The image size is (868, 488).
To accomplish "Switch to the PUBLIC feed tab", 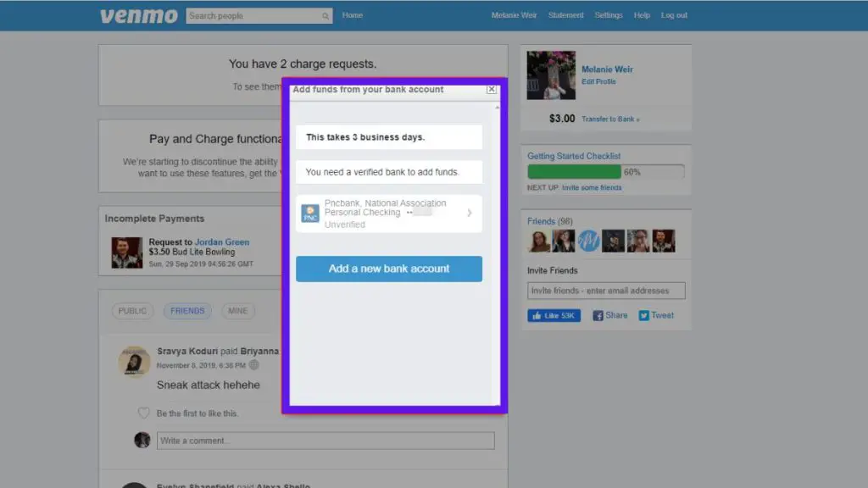I will tap(132, 311).
